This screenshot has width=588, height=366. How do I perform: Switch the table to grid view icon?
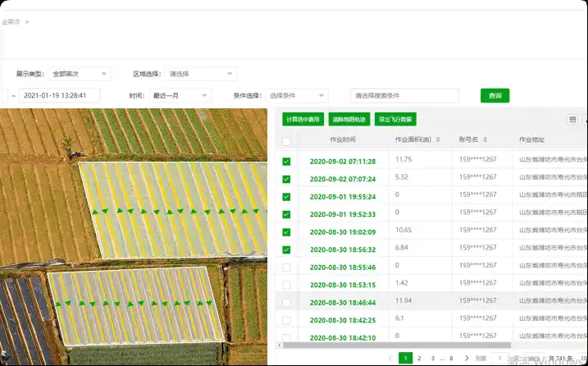click(572, 120)
